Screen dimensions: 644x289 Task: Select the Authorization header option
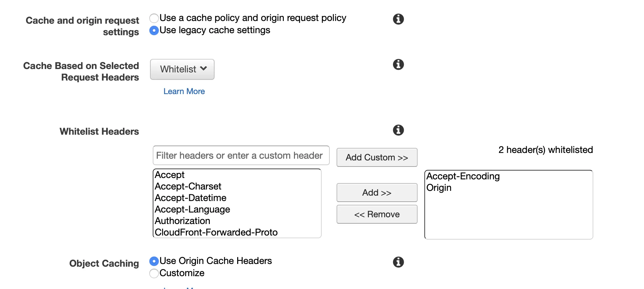click(x=182, y=221)
